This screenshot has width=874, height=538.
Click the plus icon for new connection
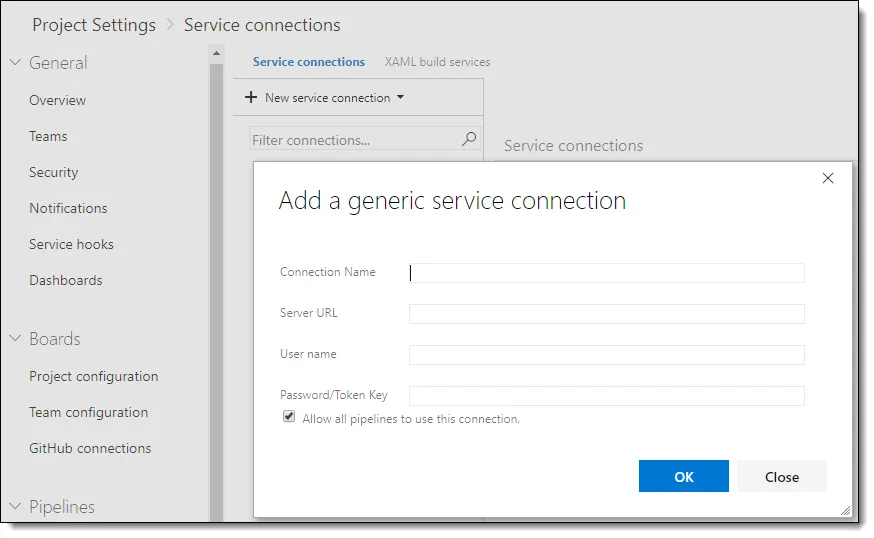pyautogui.click(x=251, y=98)
